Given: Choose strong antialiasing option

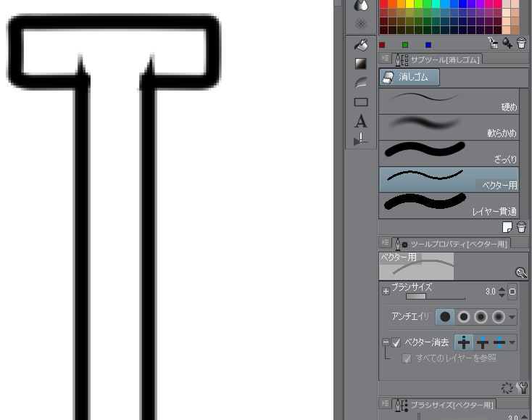Looking at the screenshot, I should point(499,317).
